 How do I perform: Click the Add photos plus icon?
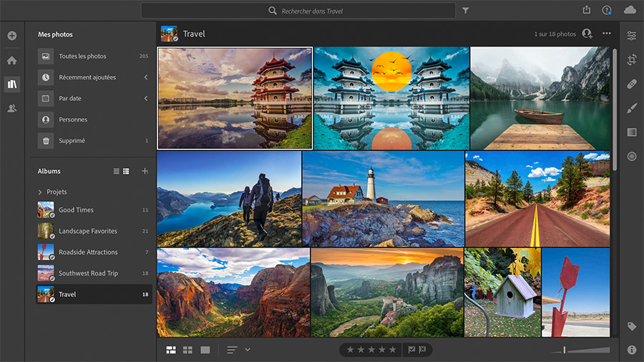click(x=12, y=36)
